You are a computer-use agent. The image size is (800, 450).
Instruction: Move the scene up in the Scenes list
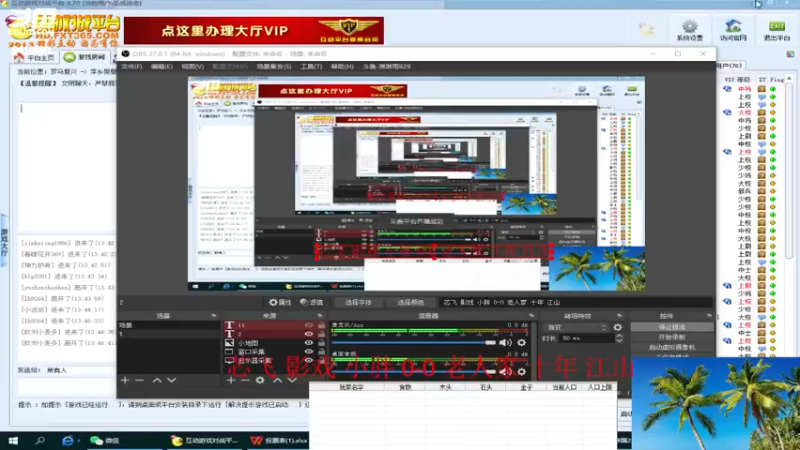[x=157, y=380]
